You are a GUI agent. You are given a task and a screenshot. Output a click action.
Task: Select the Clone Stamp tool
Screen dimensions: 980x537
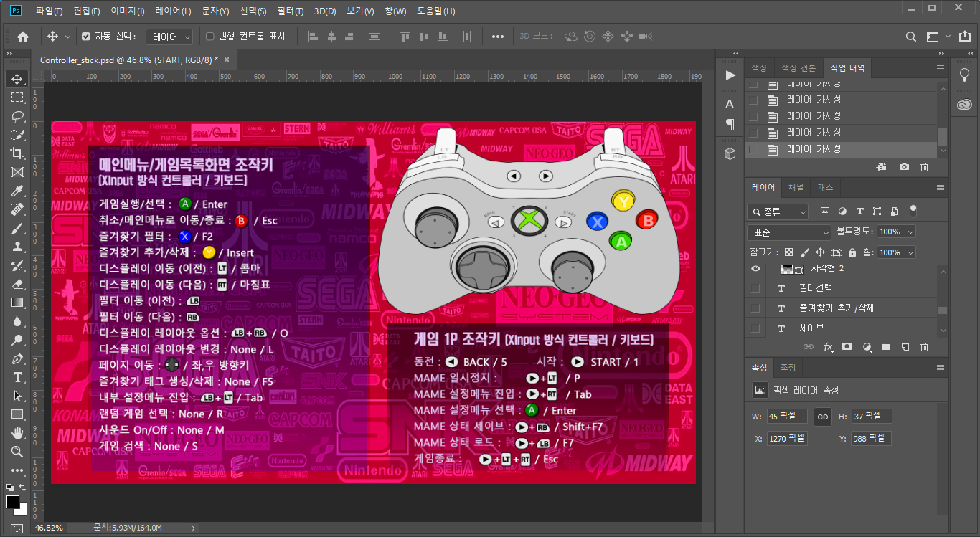click(17, 247)
